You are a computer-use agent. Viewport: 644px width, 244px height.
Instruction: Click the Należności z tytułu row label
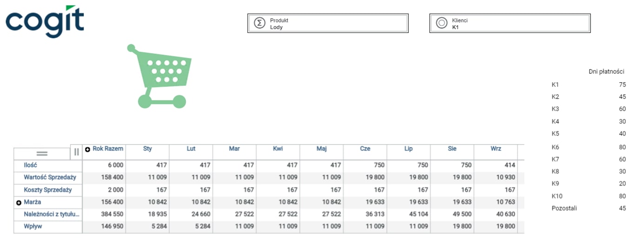click(52, 214)
